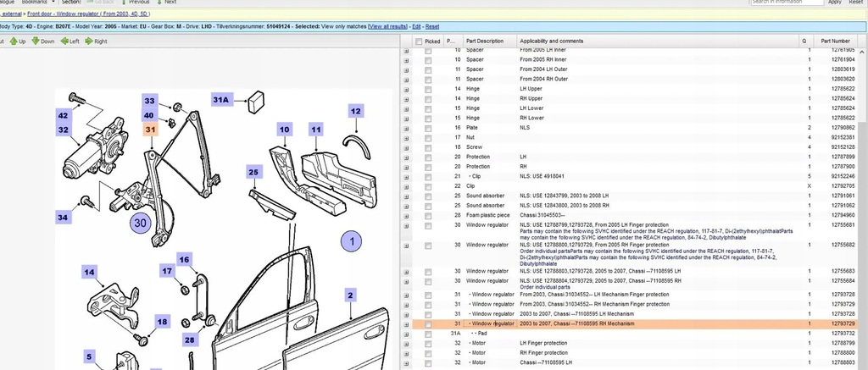Screen dimensions: 868x370
Task: Click the green Down pan arrow
Action: coord(37,41)
